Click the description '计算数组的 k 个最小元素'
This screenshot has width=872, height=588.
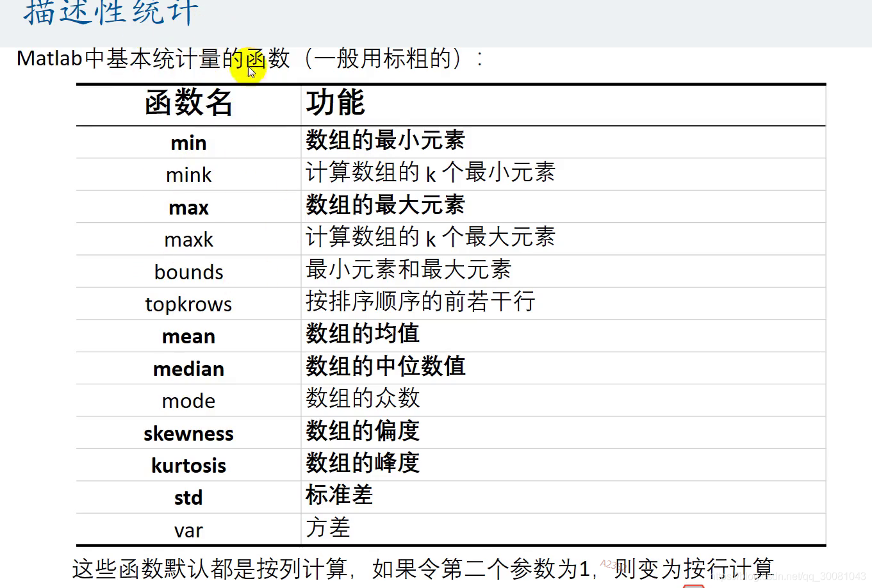[x=431, y=172]
